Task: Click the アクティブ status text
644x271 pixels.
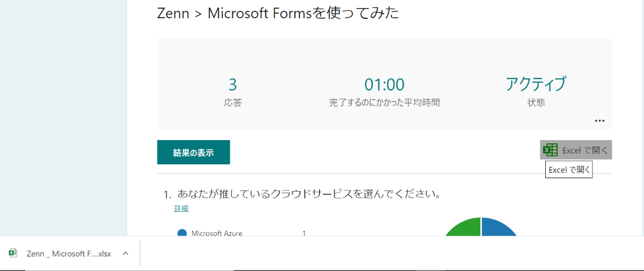Action: point(536,85)
